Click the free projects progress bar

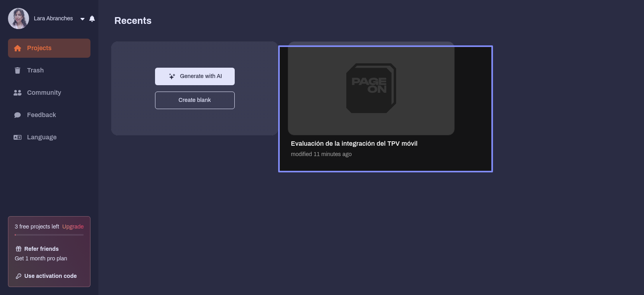[49, 235]
